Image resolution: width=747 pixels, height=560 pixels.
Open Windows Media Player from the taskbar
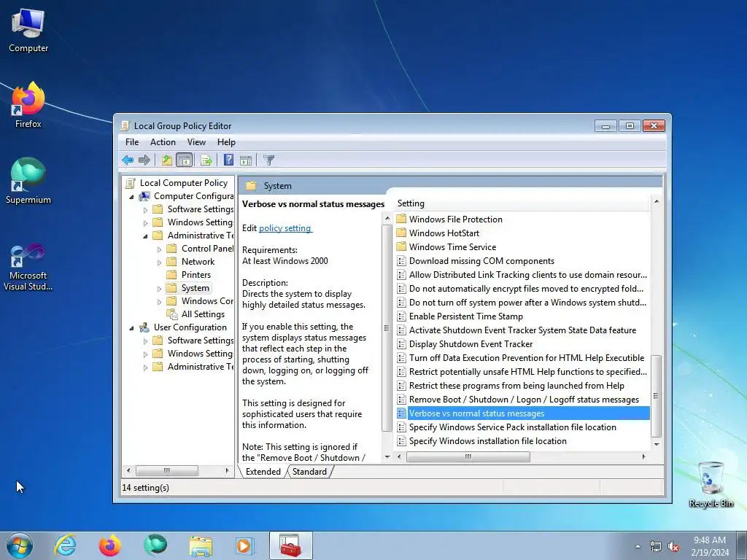(245, 545)
